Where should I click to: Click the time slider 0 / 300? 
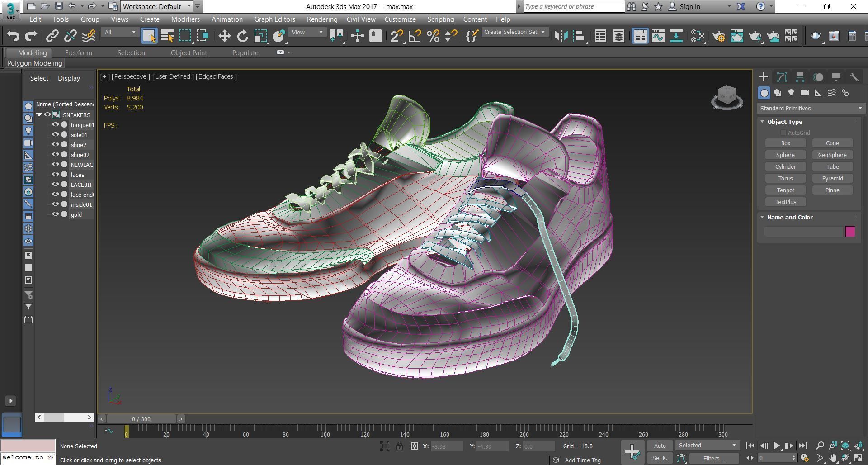coord(141,419)
